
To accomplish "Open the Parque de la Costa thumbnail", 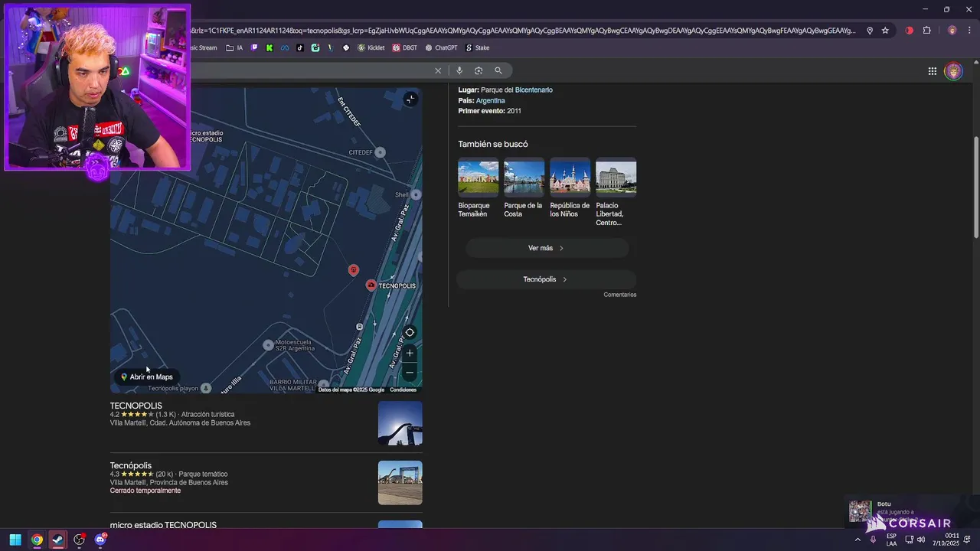I will point(524,177).
